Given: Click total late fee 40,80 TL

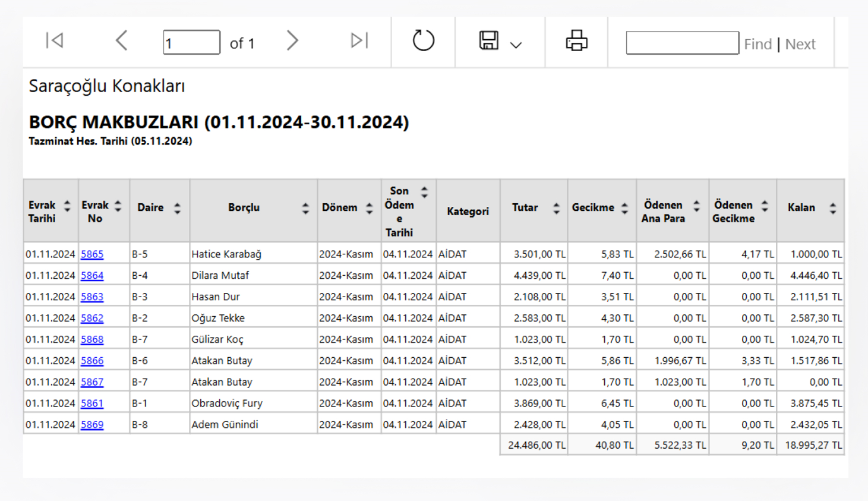Looking at the screenshot, I should [602, 445].
